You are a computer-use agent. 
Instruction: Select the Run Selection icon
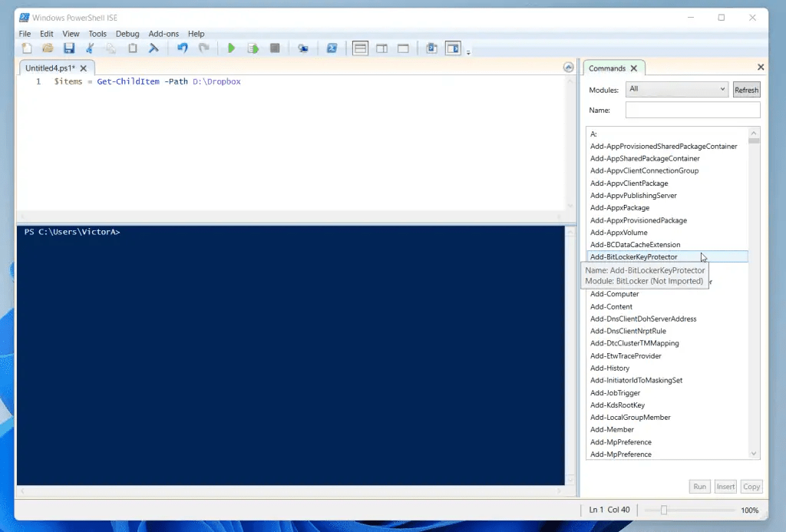pyautogui.click(x=253, y=48)
